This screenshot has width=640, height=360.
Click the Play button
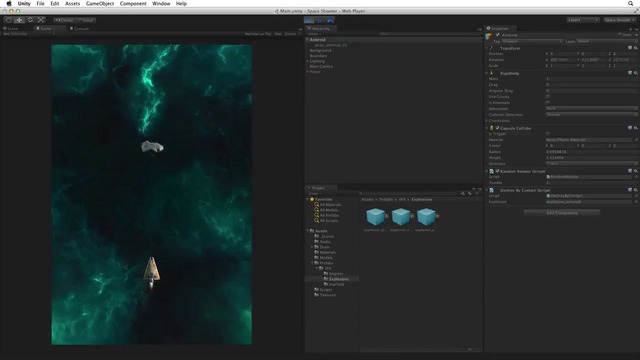point(309,20)
